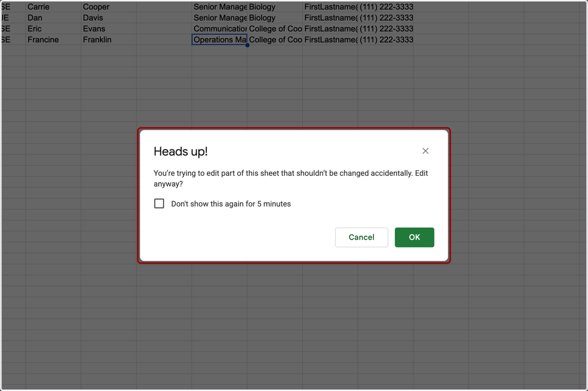Check Don't show this again for 5 minutes
Viewport: 588px width, 391px height.
(x=159, y=203)
